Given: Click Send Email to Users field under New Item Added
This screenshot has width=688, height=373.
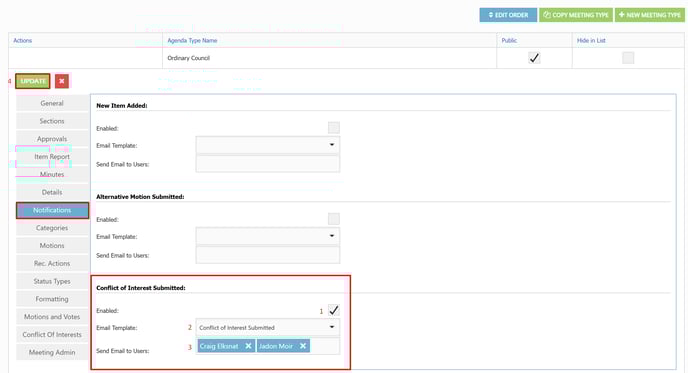Looking at the screenshot, I should (268, 164).
